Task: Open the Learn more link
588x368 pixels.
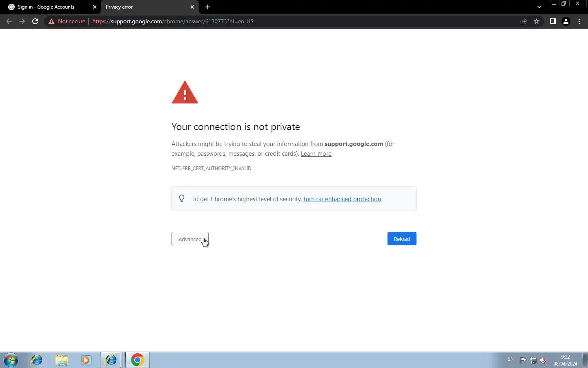Action: (316, 154)
